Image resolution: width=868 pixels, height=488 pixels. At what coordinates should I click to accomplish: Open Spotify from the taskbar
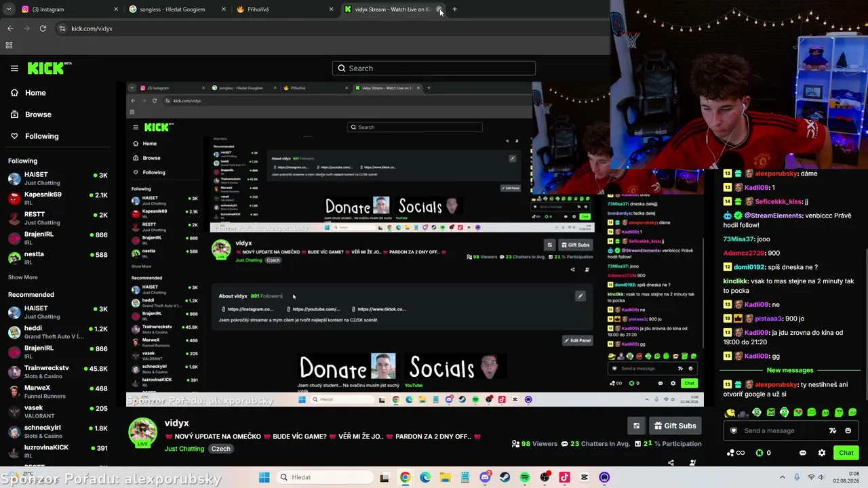[525, 477]
